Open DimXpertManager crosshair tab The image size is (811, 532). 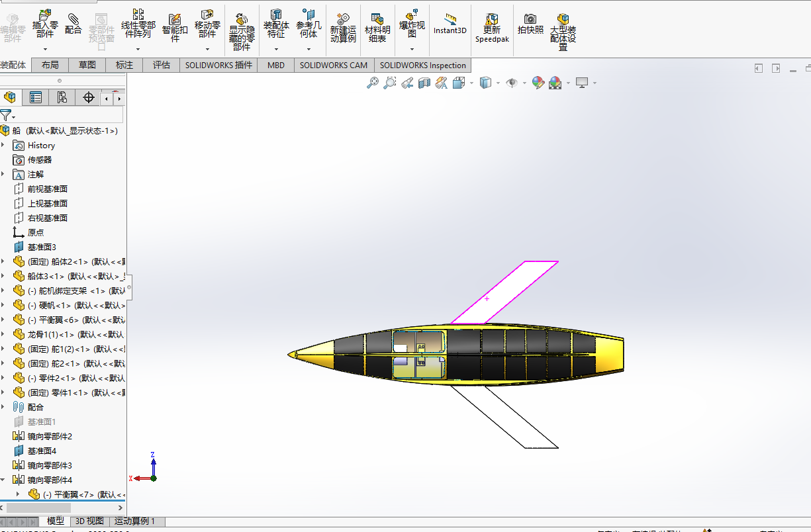click(x=89, y=98)
